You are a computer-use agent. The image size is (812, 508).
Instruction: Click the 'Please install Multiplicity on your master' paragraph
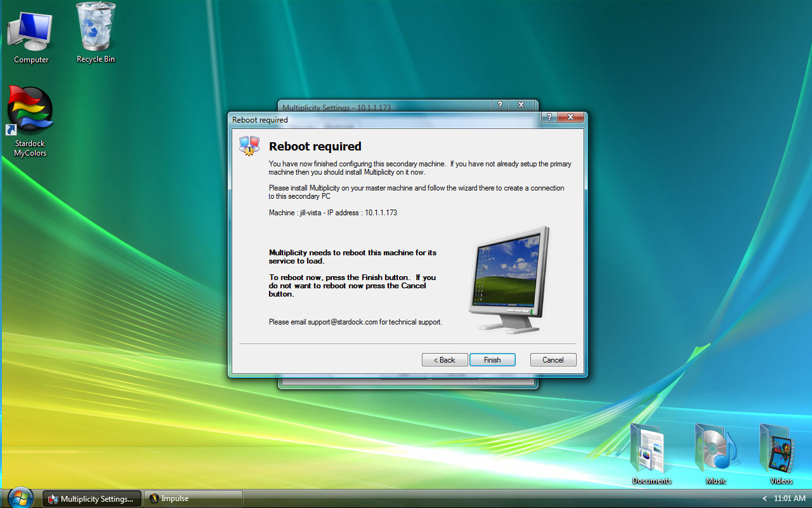(x=417, y=192)
